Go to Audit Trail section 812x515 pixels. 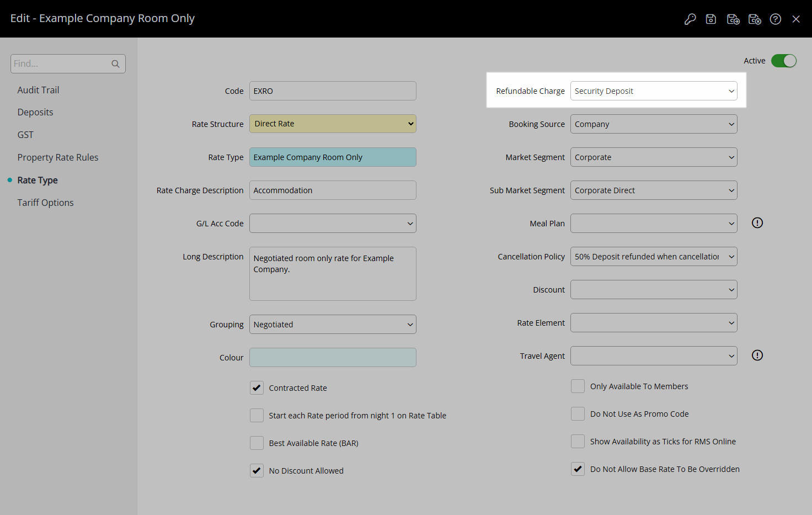pos(38,90)
